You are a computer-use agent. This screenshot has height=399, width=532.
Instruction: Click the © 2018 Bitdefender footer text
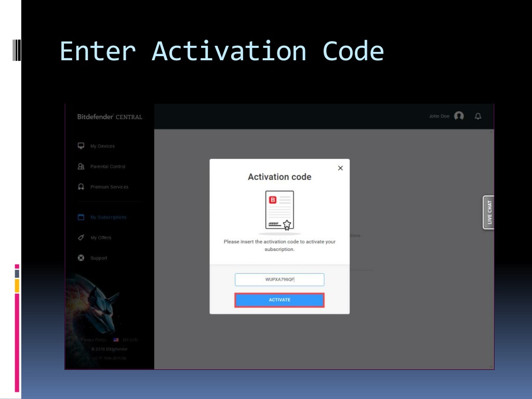(x=109, y=349)
